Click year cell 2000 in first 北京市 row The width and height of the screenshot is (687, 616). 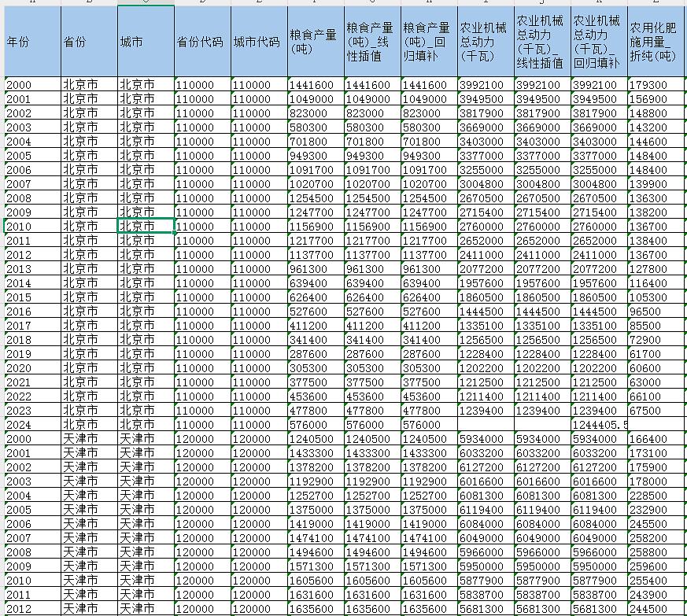(32, 84)
